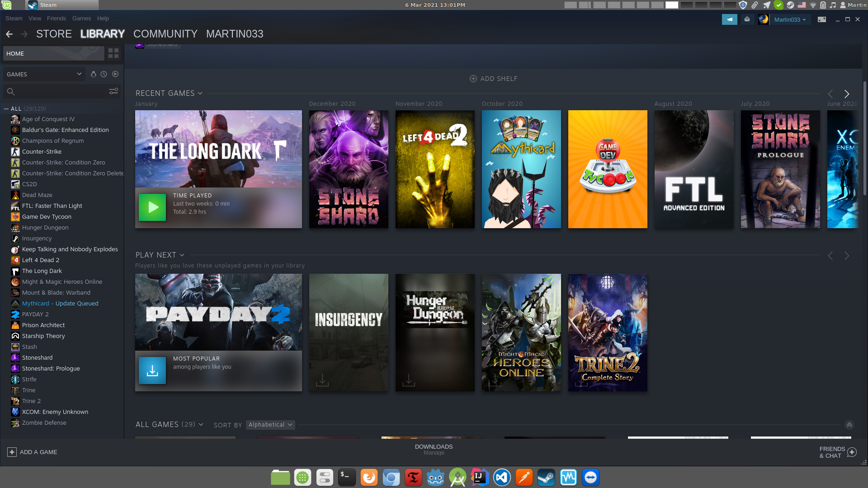Show next Recent Games with right arrow
Image resolution: width=868 pixels, height=488 pixels.
click(x=847, y=94)
